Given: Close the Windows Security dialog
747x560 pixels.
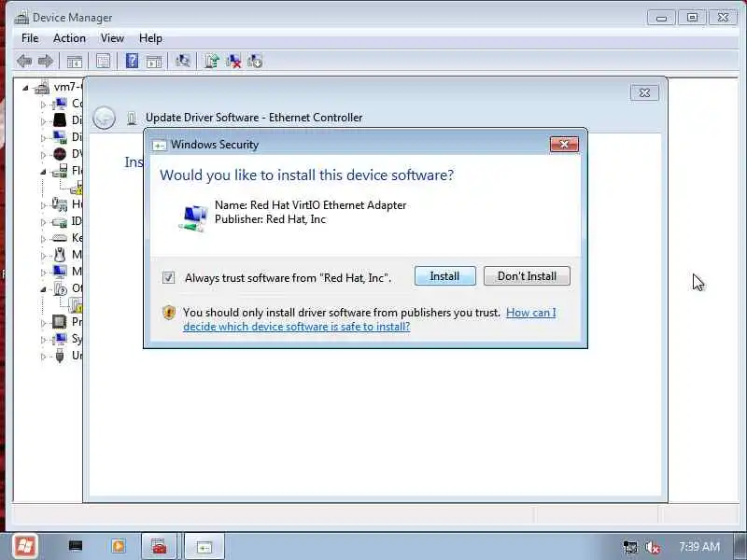Looking at the screenshot, I should (x=564, y=145).
